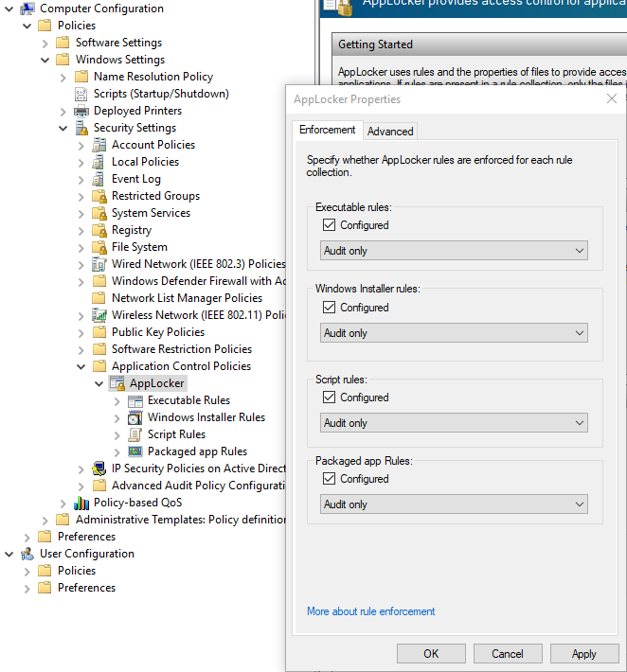The width and height of the screenshot is (627, 672).
Task: Click the System Services folder icon
Action: (99, 213)
